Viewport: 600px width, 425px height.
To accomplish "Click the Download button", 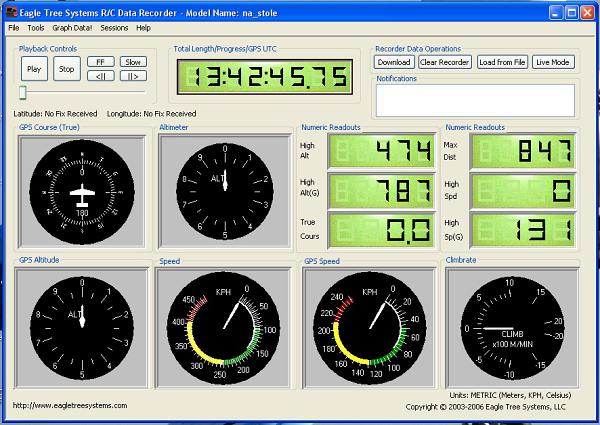I will [394, 62].
